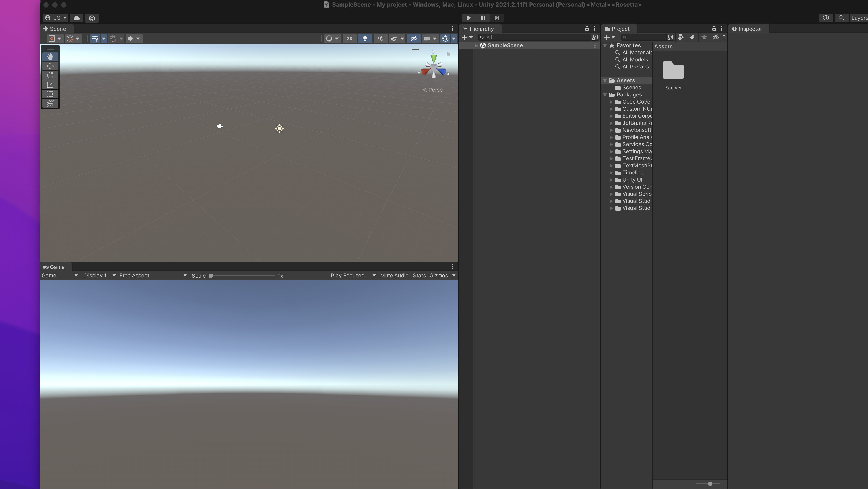Expand the SampleScene in Hierarchy
Viewport: 868px width, 489px height.
point(476,45)
